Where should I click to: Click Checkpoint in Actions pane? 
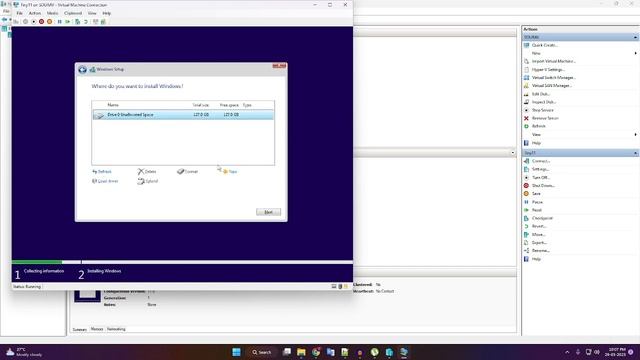(542, 218)
